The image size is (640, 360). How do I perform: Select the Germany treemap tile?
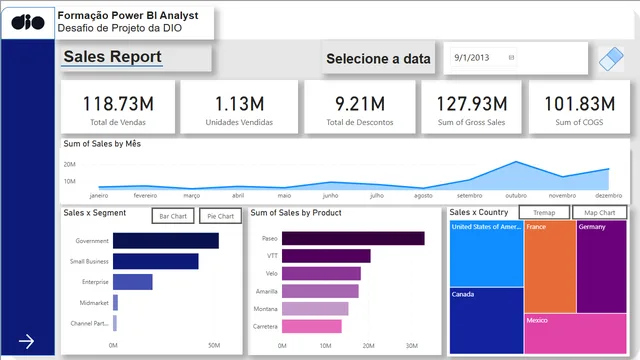pyautogui.click(x=602, y=267)
